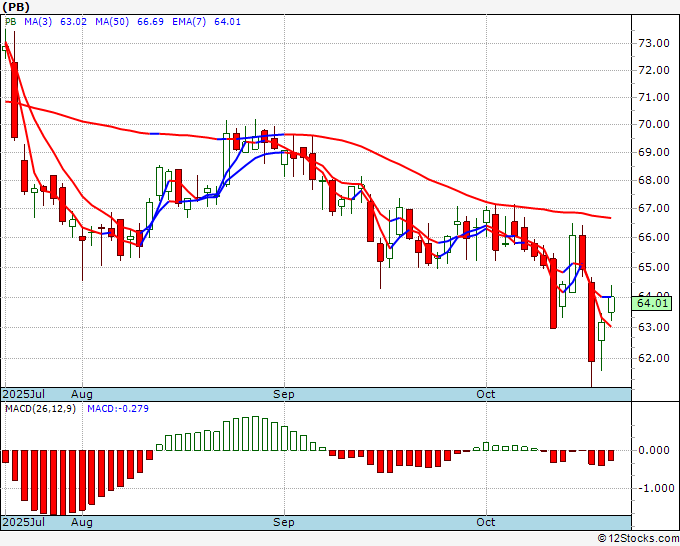Click the Oct label on price timeline

pos(485,394)
